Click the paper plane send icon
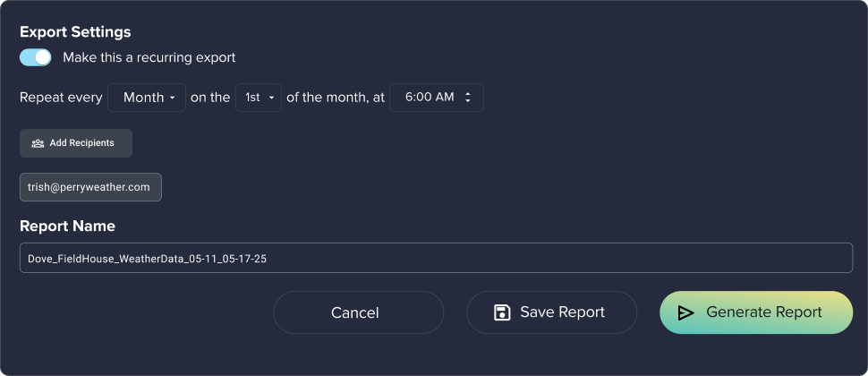The width and height of the screenshot is (868, 376). [686, 312]
